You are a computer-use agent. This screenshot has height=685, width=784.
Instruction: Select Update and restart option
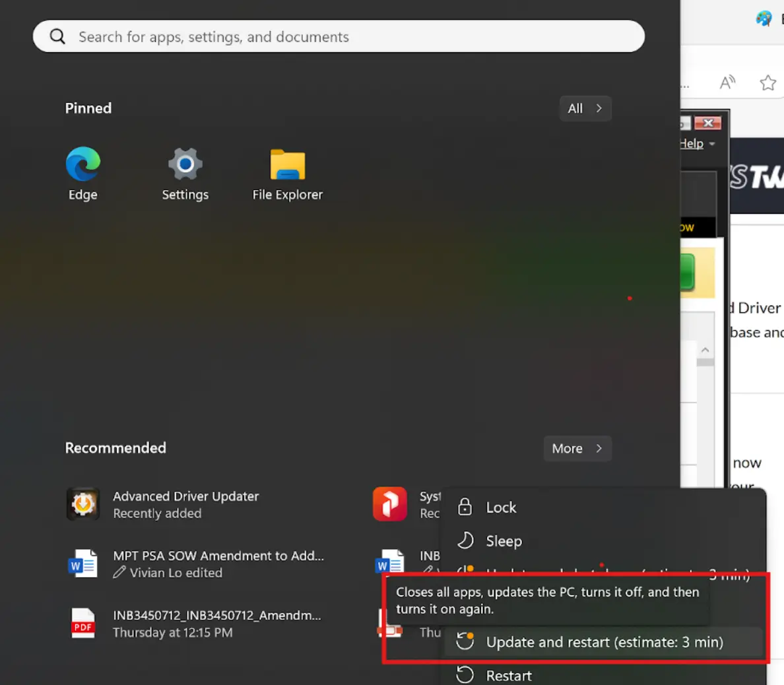(x=603, y=642)
